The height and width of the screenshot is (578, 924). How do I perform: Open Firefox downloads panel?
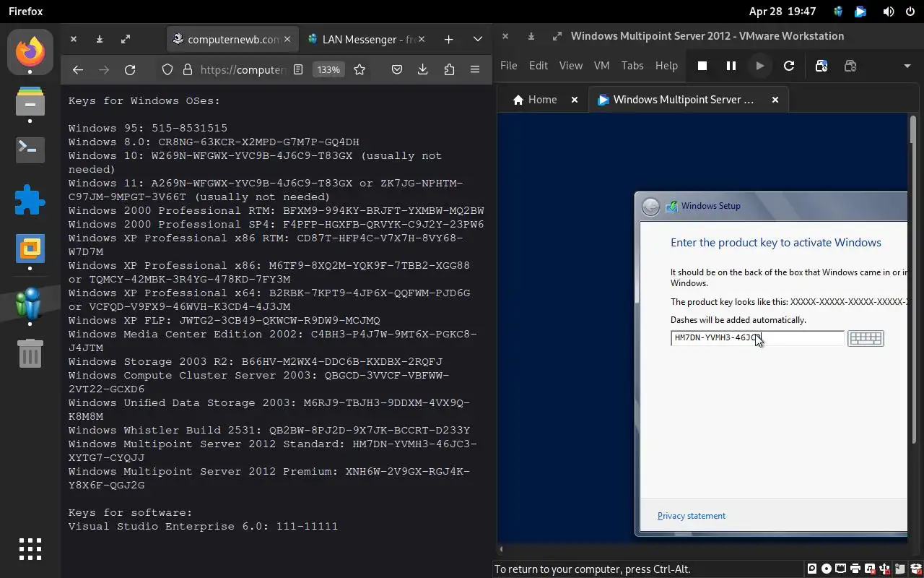pyautogui.click(x=423, y=69)
